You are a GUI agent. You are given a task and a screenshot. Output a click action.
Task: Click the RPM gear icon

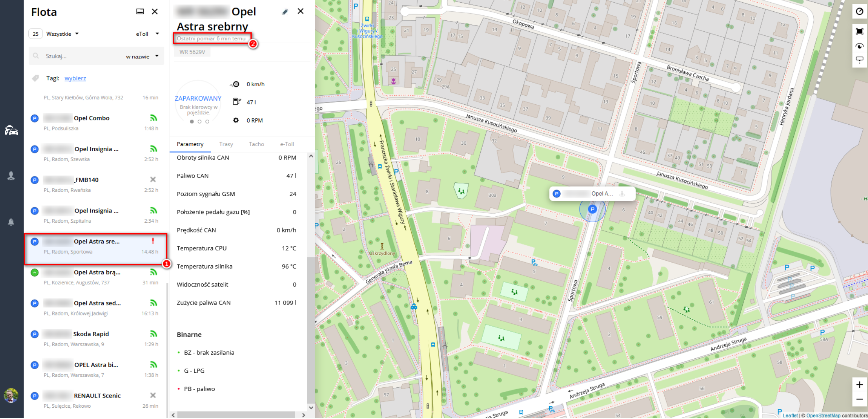tap(236, 120)
